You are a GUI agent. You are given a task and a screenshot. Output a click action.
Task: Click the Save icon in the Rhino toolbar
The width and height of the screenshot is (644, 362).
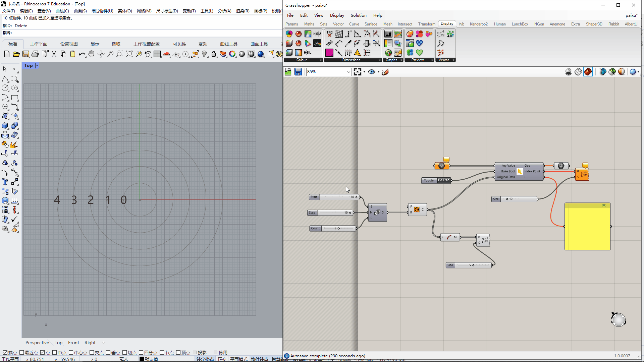pos(26,54)
